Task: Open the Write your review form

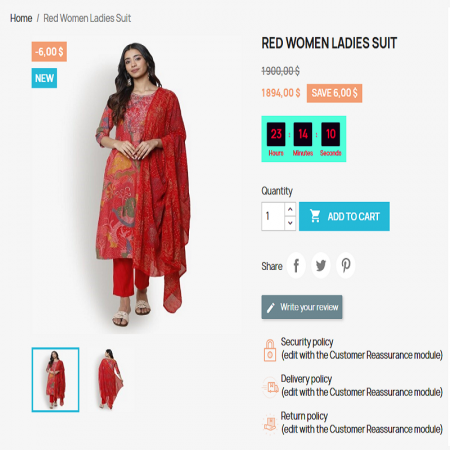Action: click(302, 307)
